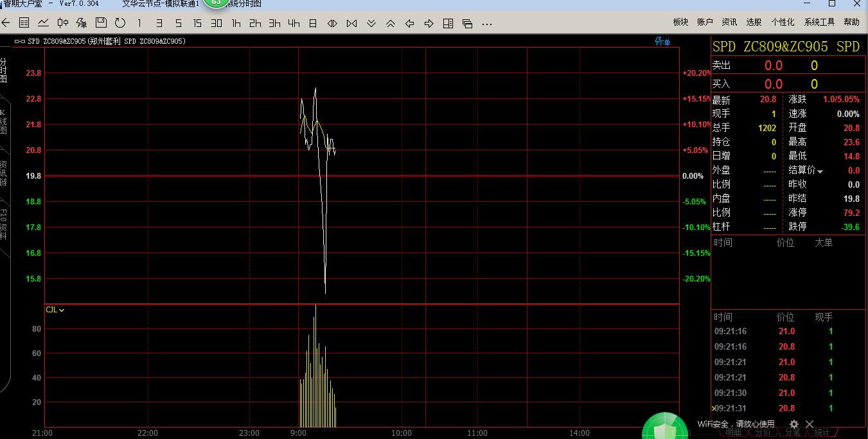The width and height of the screenshot is (868, 439).
Task: Open the 结算价 dropdown arrow
Action: coord(820,171)
